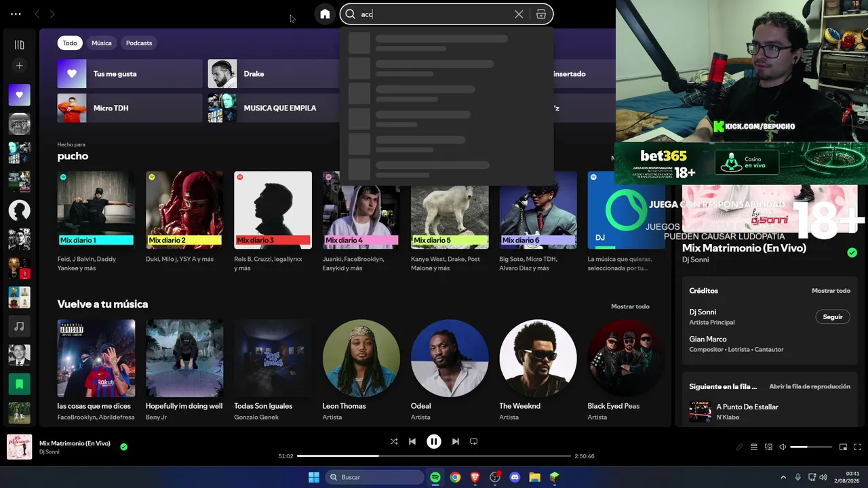Click the green saved checkmark beside panel title

(x=852, y=253)
